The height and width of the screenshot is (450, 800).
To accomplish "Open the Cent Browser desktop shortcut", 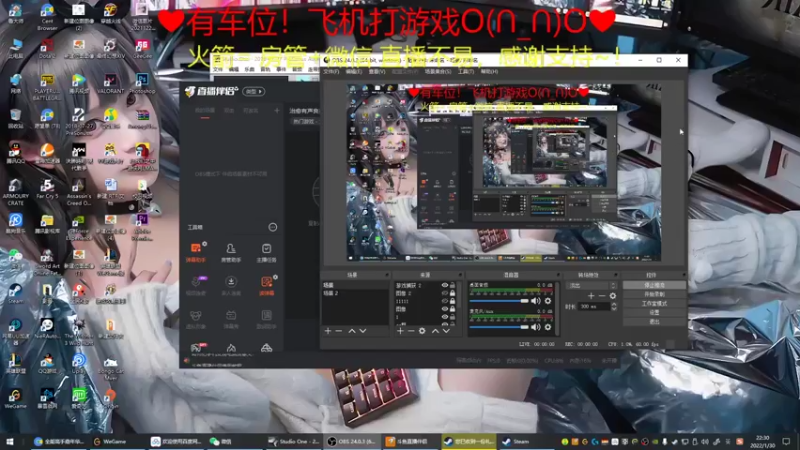I will (x=47, y=17).
